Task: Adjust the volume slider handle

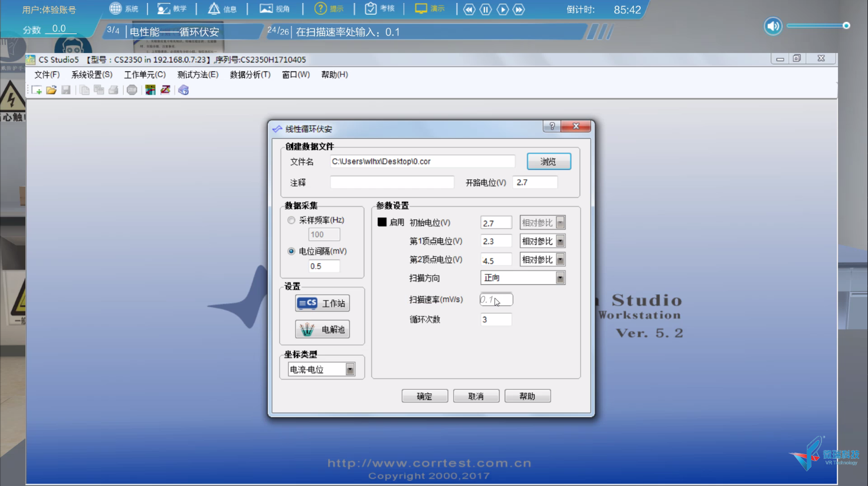Action: 846,25
